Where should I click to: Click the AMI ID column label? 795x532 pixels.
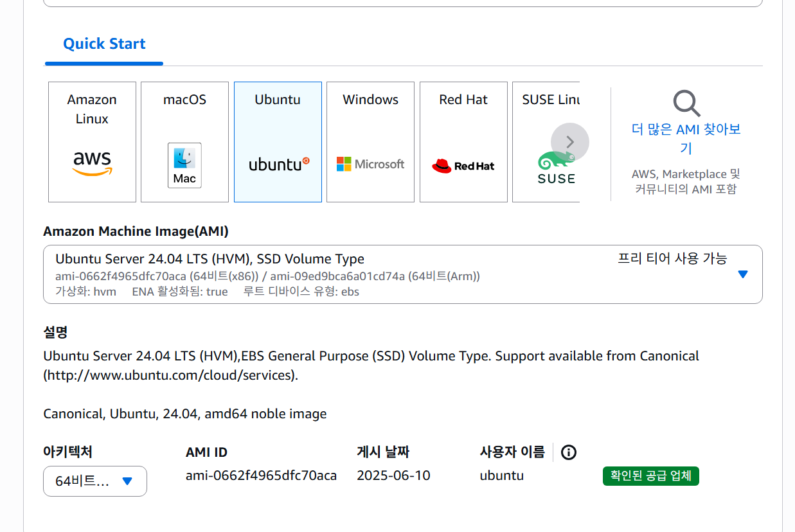point(206,452)
